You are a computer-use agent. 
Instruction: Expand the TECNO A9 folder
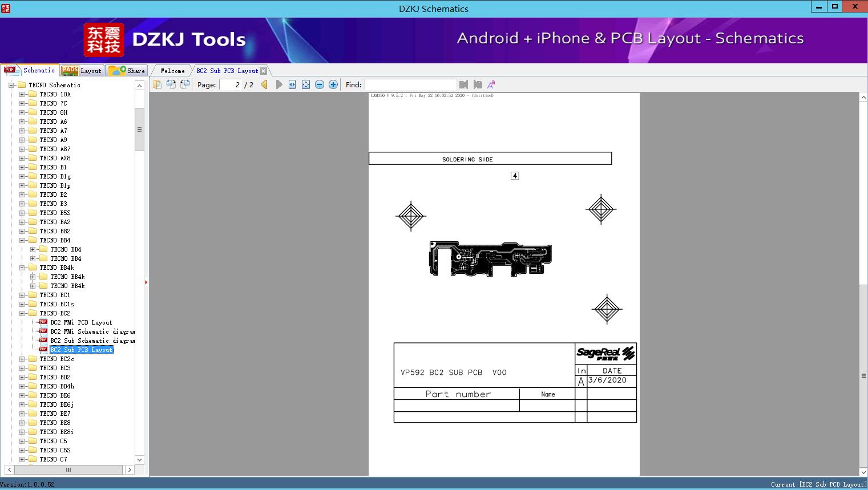point(22,140)
